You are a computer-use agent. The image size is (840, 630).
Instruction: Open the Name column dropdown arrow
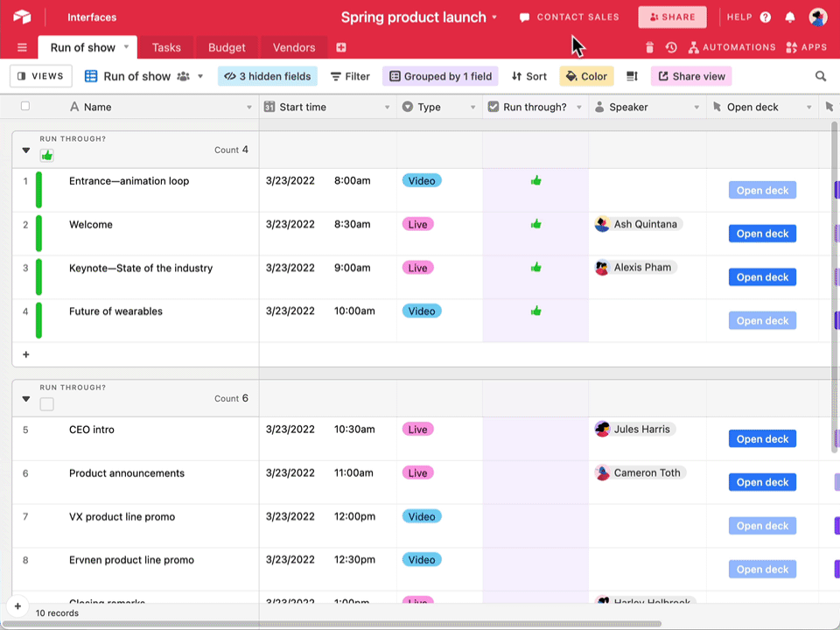249,107
